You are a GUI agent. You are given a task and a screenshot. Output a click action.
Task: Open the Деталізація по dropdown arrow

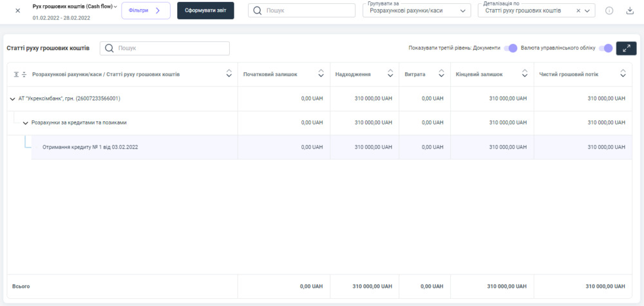[x=589, y=11]
